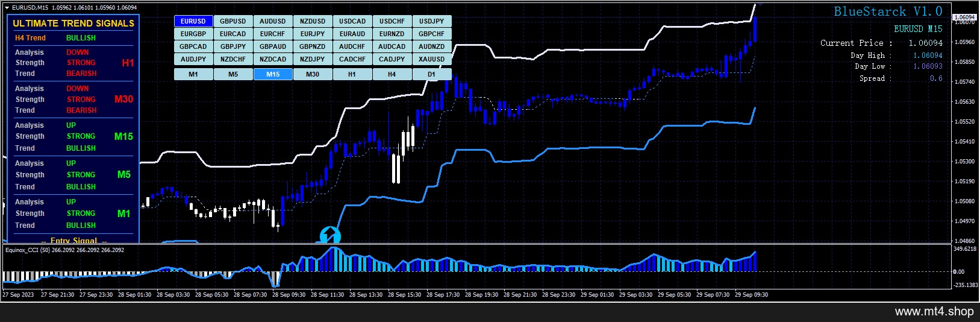This screenshot has width=980, height=322.
Task: Click the AUDCHF symbol button
Action: click(352, 46)
